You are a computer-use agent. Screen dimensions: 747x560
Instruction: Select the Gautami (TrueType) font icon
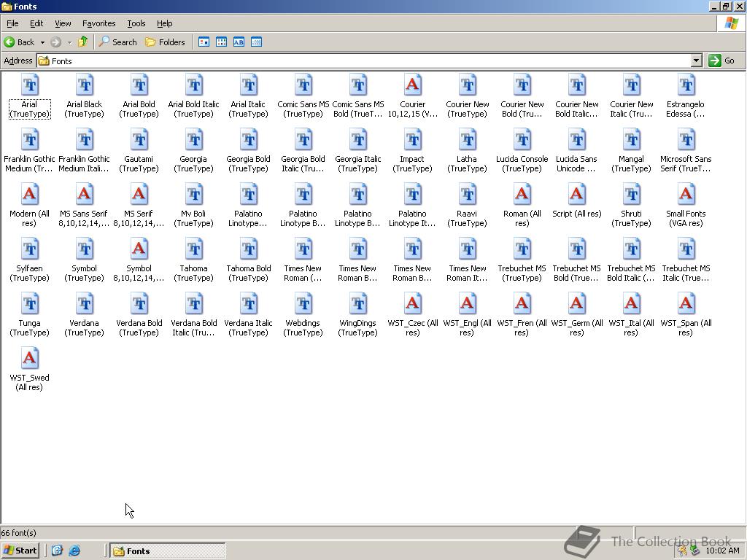(139, 139)
